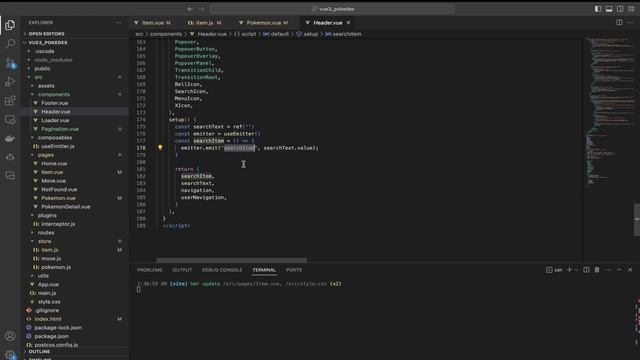Click 'components' in the breadcrumb path
This screenshot has width=640, height=360.
point(166,34)
